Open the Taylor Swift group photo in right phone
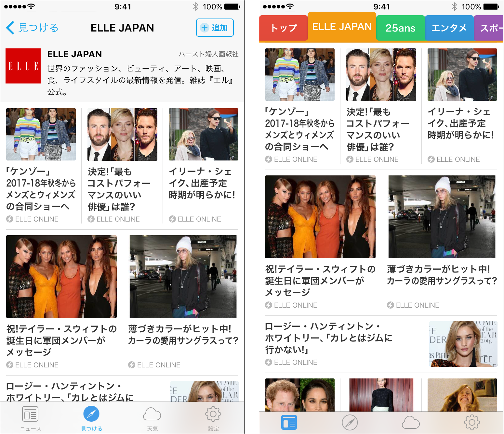The width and height of the screenshot is (504, 434). (320, 217)
